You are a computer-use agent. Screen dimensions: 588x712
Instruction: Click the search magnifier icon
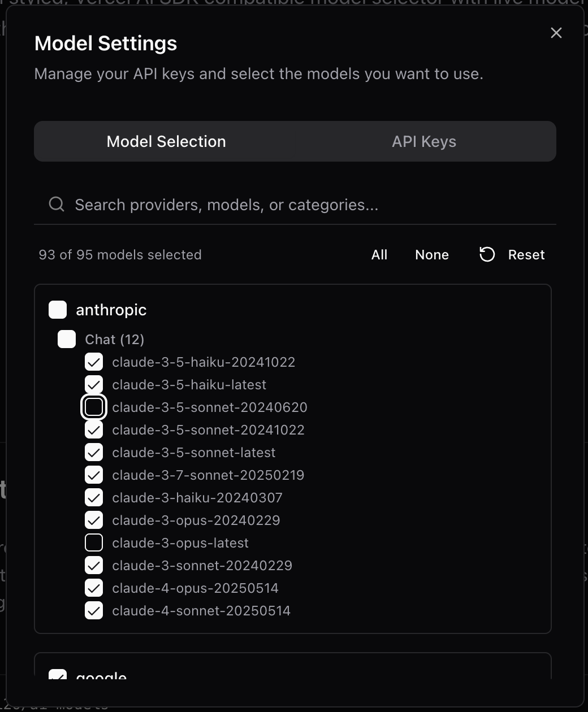tap(57, 204)
